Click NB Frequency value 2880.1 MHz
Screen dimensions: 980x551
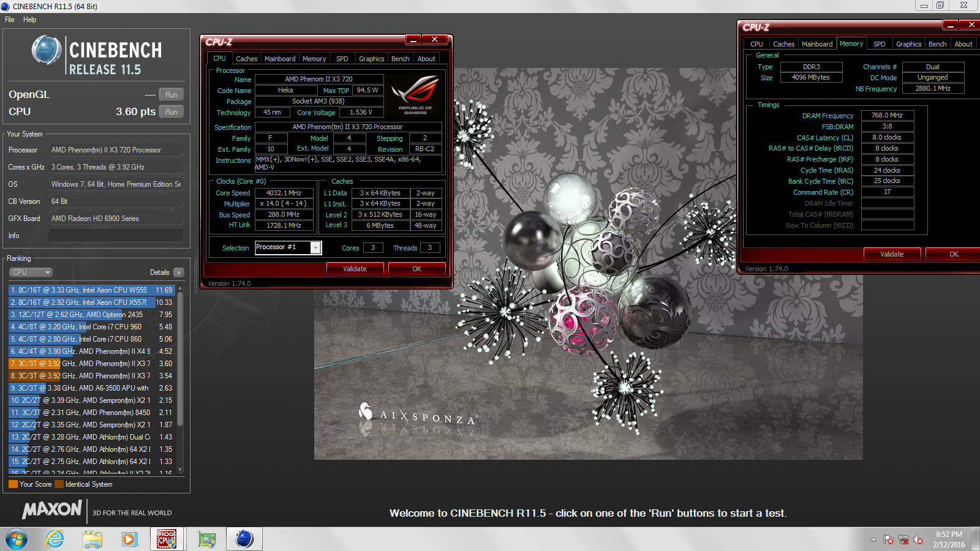(933, 88)
